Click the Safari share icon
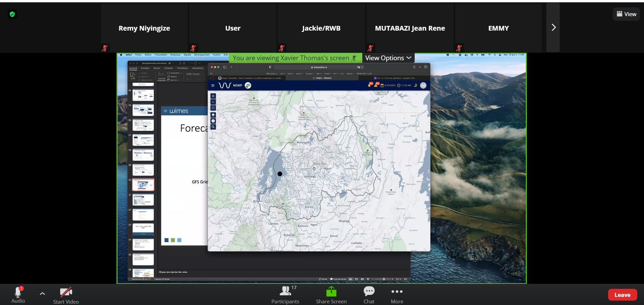This screenshot has height=305, width=644. click(x=414, y=67)
